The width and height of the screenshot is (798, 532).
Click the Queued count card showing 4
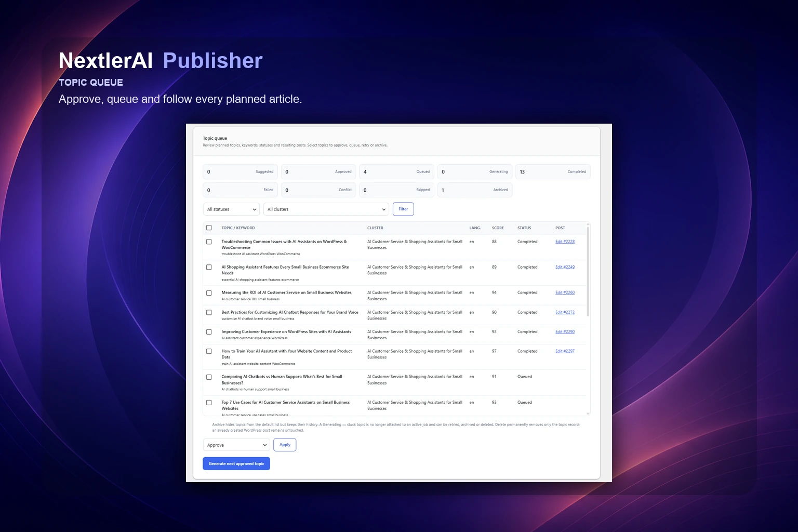tap(396, 172)
